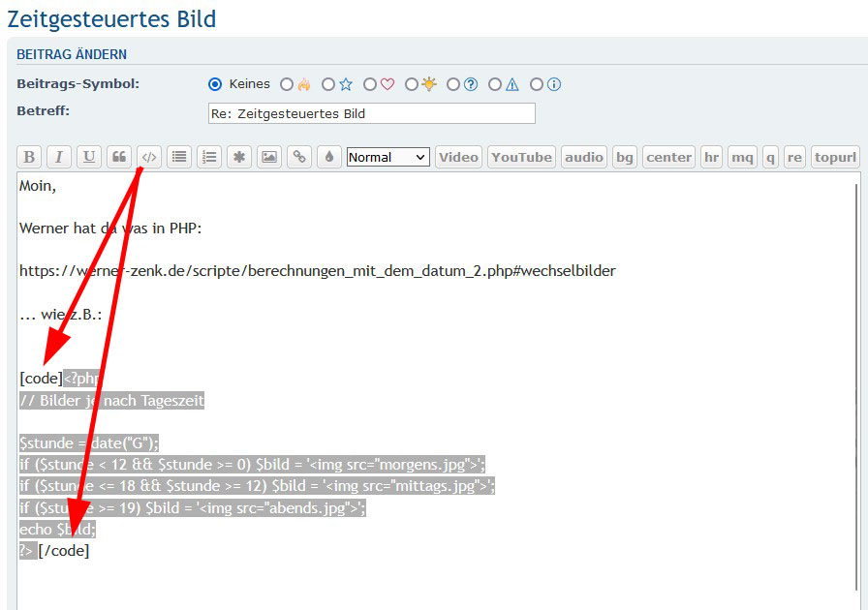Apply Italic formatting
Viewport: 868px width, 610px height.
tap(59, 157)
